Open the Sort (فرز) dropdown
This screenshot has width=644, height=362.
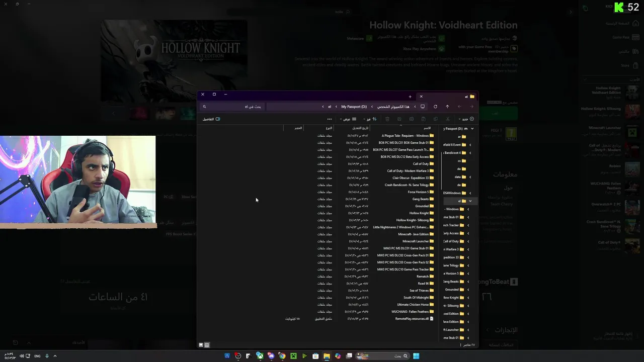pos(370,119)
